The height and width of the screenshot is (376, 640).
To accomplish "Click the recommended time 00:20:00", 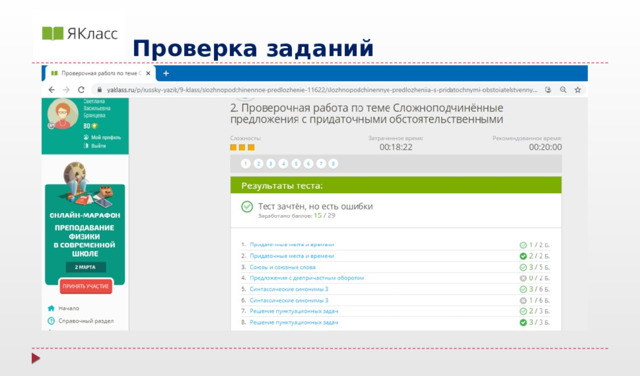I will pos(545,147).
